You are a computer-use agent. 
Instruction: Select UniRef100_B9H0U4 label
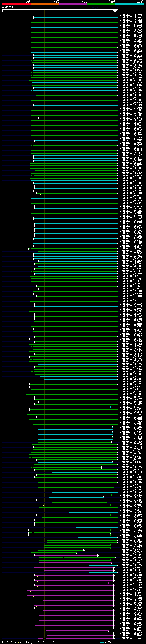131,77
